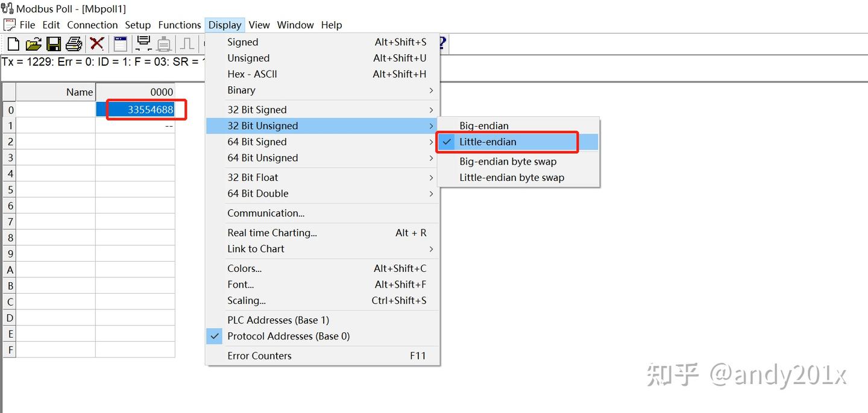Open the Functions menu

[179, 25]
